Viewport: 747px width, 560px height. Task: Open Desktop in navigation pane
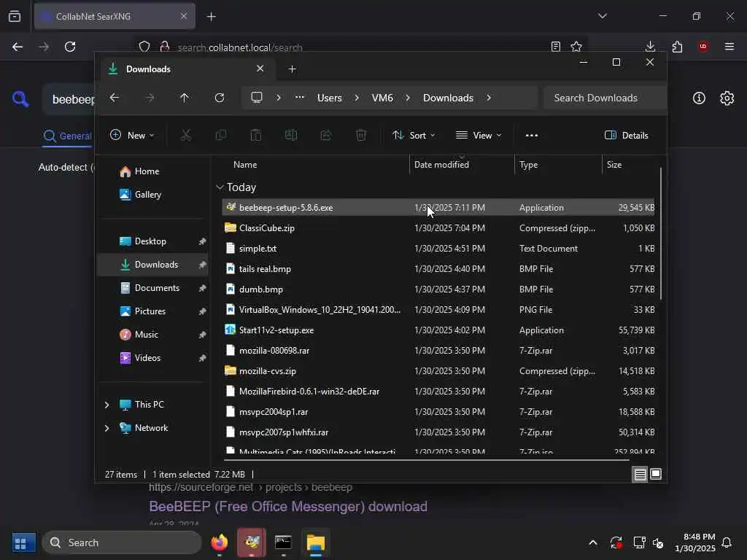pyautogui.click(x=150, y=241)
